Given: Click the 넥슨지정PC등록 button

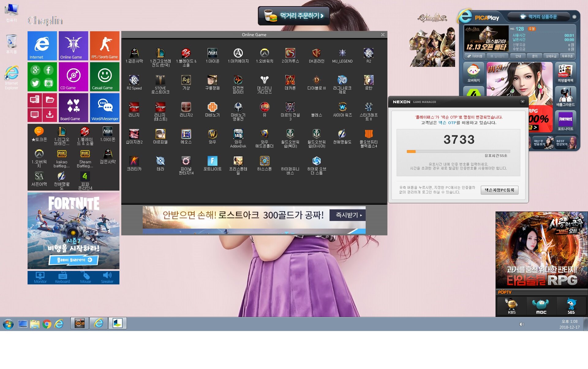Looking at the screenshot, I should pyautogui.click(x=499, y=190).
